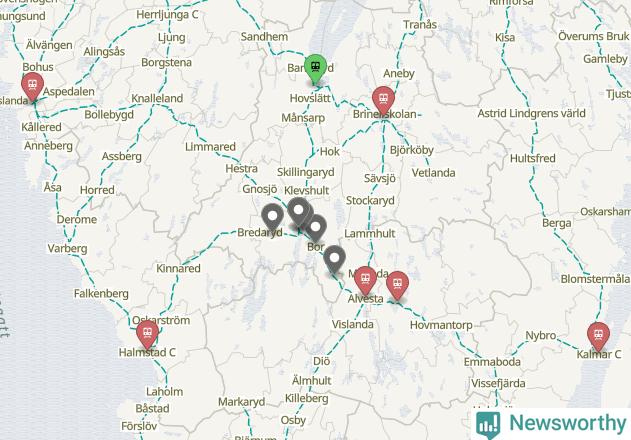This screenshot has width=631, height=440.
Task: Select the gray pin directly above Bor
Action: click(316, 229)
